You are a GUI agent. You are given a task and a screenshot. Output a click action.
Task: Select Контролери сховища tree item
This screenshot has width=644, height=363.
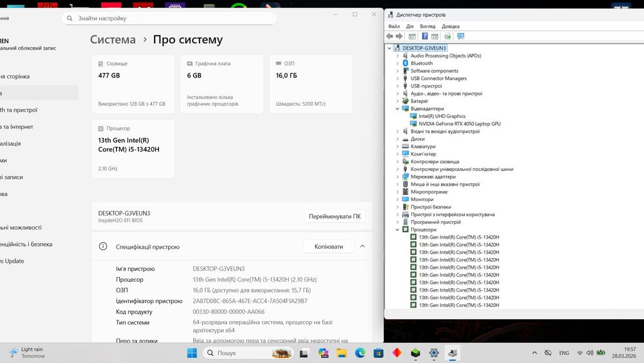(x=435, y=162)
